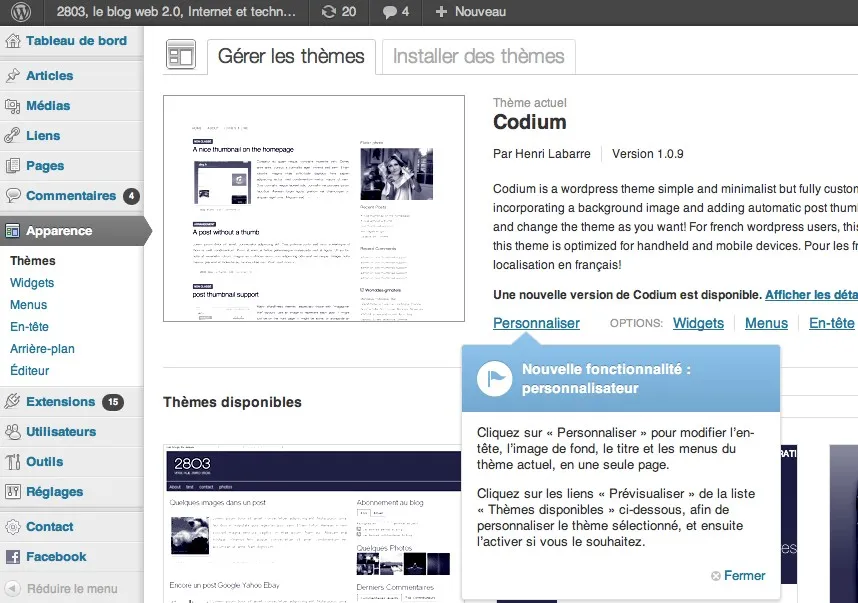Click the Version 1.0.9 text
Image resolution: width=858 pixels, height=603 pixels.
648,154
